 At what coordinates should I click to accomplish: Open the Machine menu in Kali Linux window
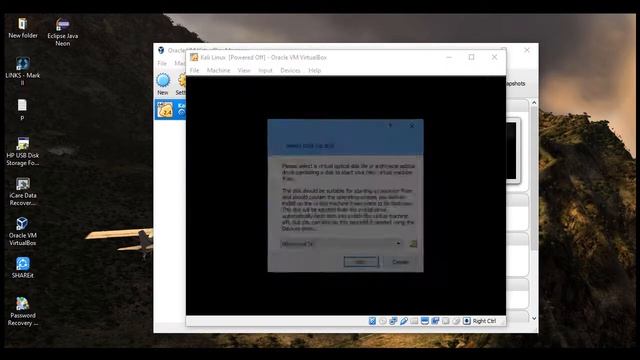pos(218,70)
